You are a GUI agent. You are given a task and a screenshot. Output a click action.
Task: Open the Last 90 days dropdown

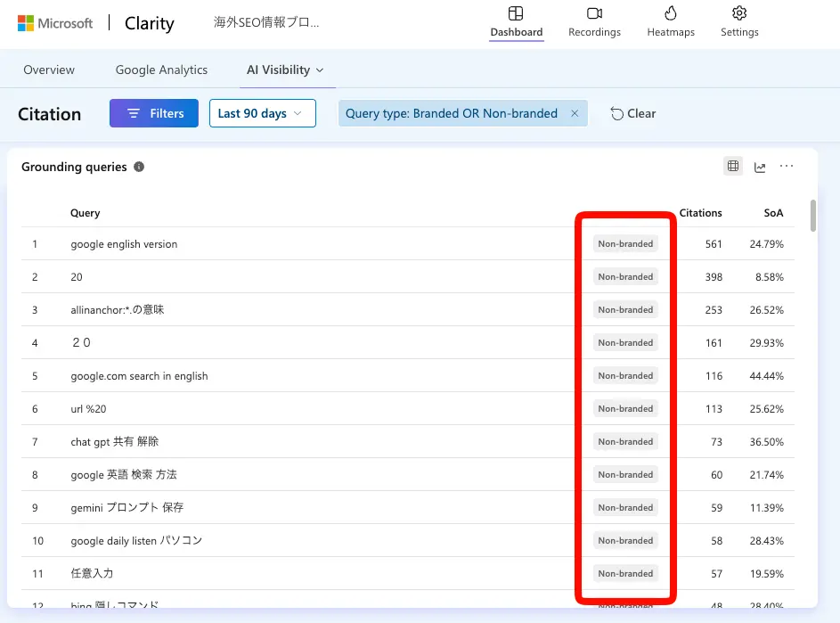(x=263, y=113)
